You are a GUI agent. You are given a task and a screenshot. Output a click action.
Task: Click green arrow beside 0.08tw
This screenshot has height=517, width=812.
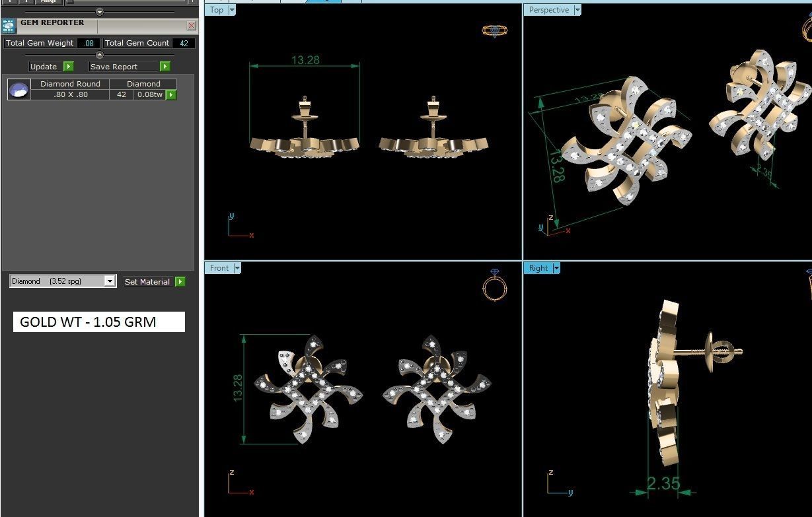click(171, 95)
